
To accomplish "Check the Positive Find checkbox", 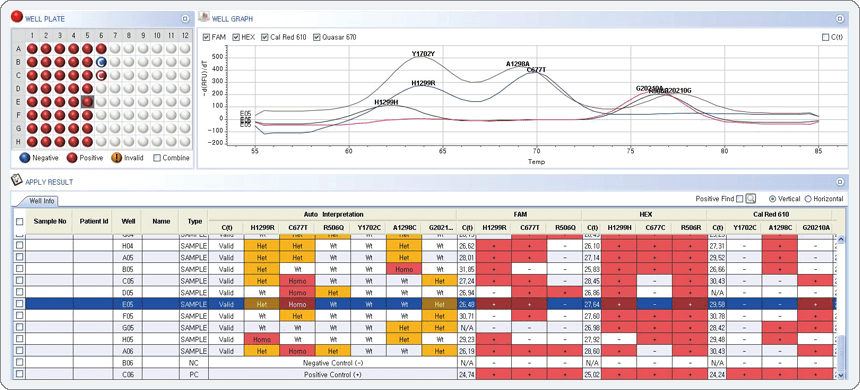I will point(740,199).
